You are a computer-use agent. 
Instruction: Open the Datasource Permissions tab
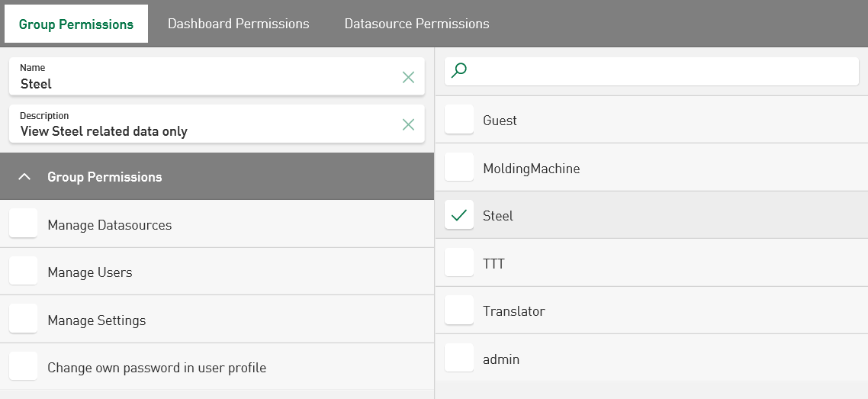pos(416,24)
